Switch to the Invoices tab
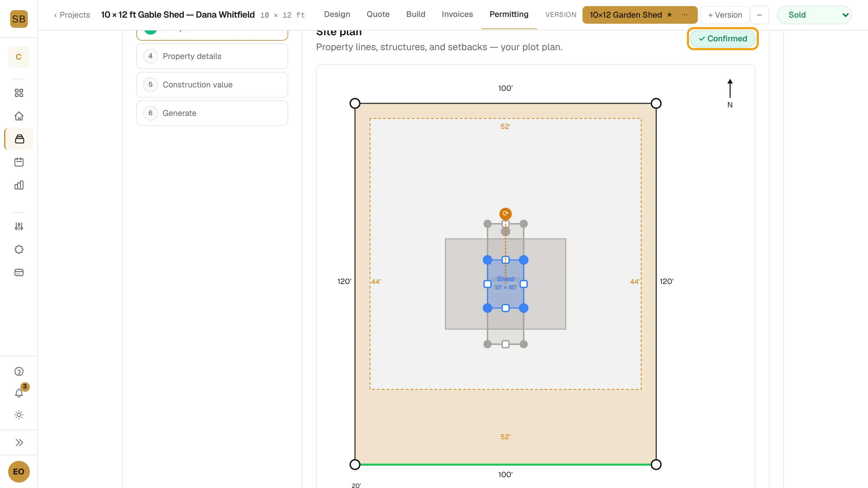This screenshot has width=868, height=488. pos(457,14)
